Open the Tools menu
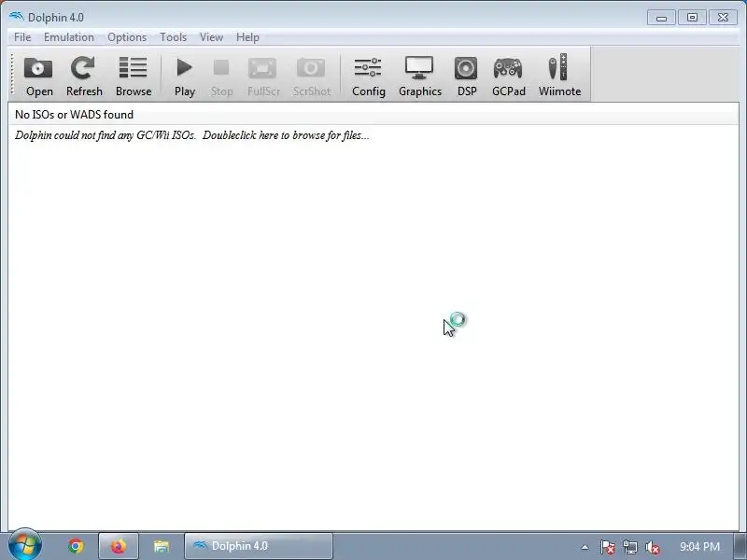Screen dimensions: 747x560 (x=173, y=37)
